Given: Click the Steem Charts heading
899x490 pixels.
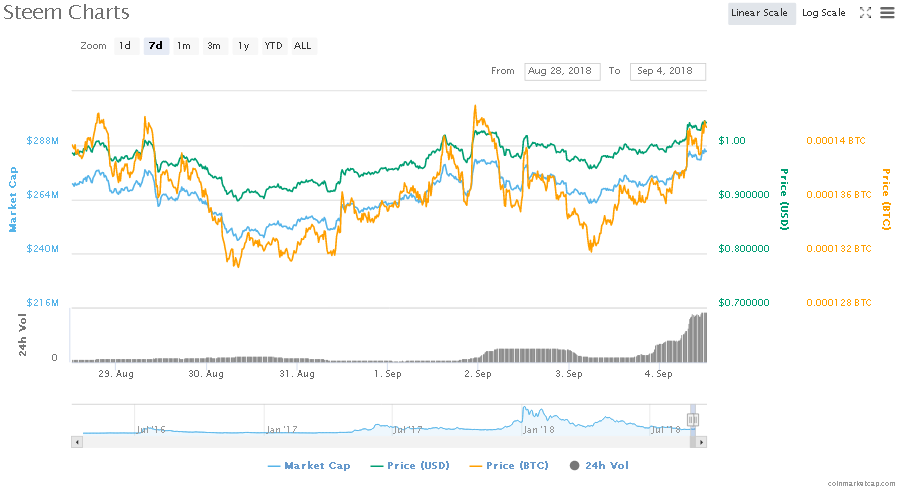Looking at the screenshot, I should (67, 13).
